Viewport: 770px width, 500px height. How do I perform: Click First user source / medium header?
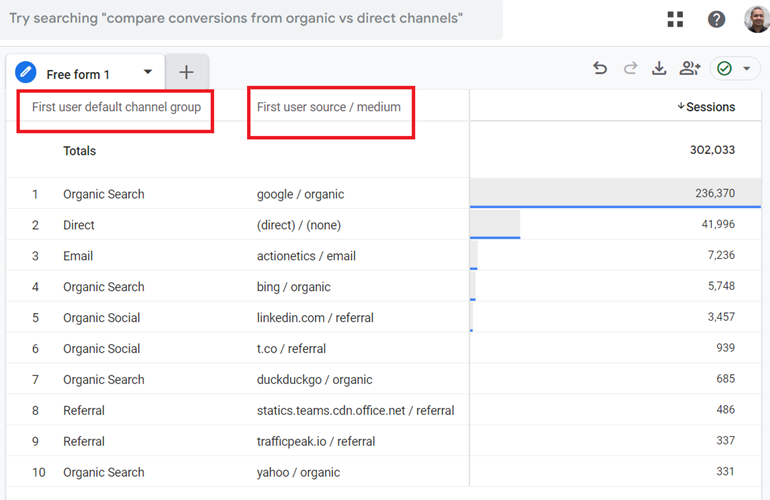click(329, 107)
